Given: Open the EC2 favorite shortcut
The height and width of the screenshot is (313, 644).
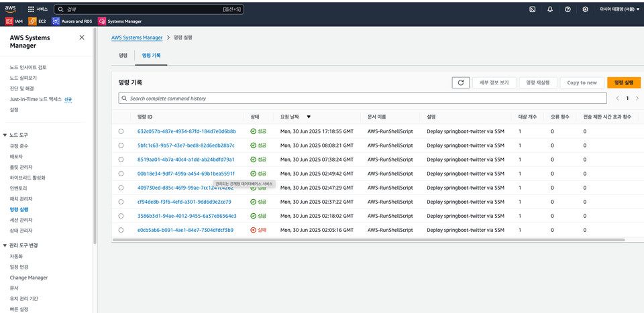Looking at the screenshot, I should click(x=37, y=21).
